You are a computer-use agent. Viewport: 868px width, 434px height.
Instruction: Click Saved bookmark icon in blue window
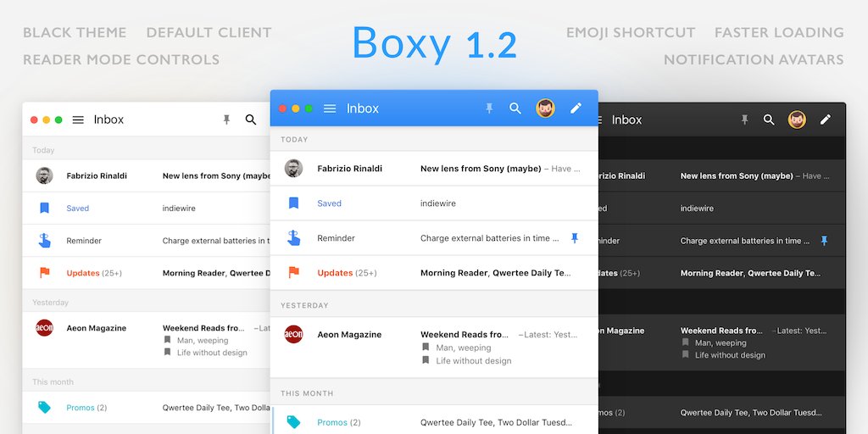coord(294,203)
